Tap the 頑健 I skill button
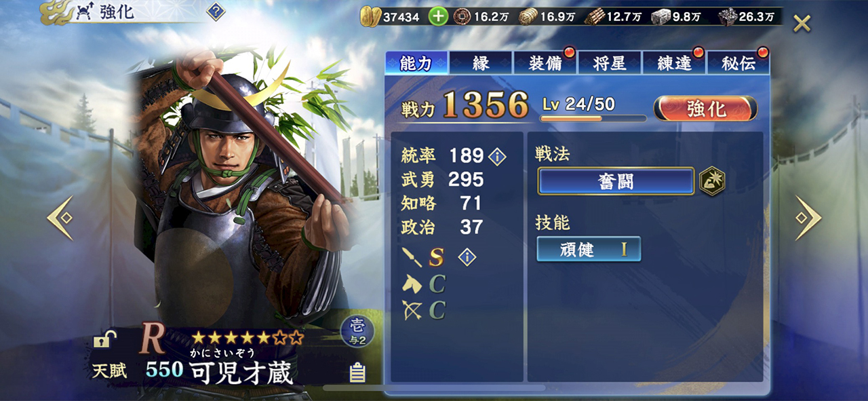The width and height of the screenshot is (868, 401). (589, 249)
